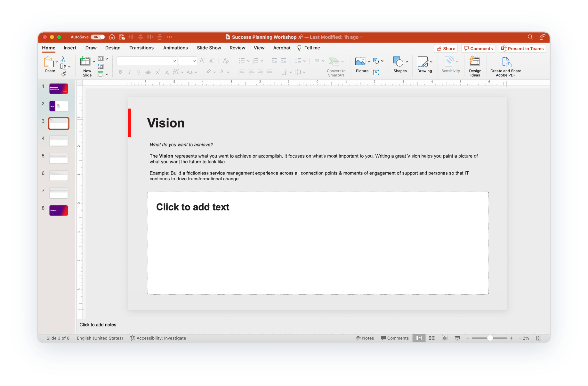Toggle Comments pane from status bar
588x386 pixels.
(395, 338)
